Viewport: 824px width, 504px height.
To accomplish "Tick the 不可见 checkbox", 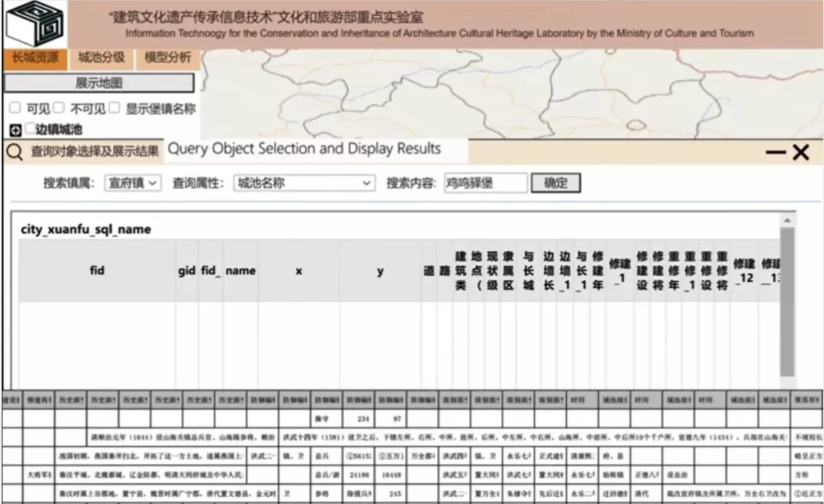I will (59, 108).
